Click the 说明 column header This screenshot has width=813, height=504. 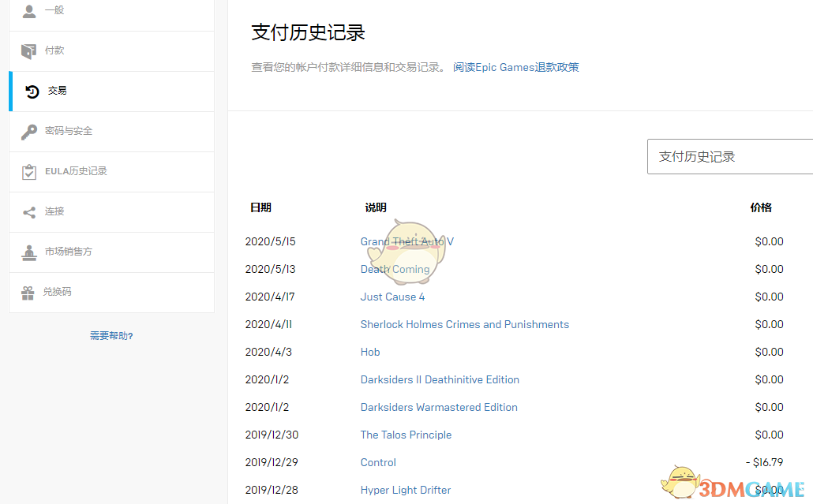tap(376, 207)
